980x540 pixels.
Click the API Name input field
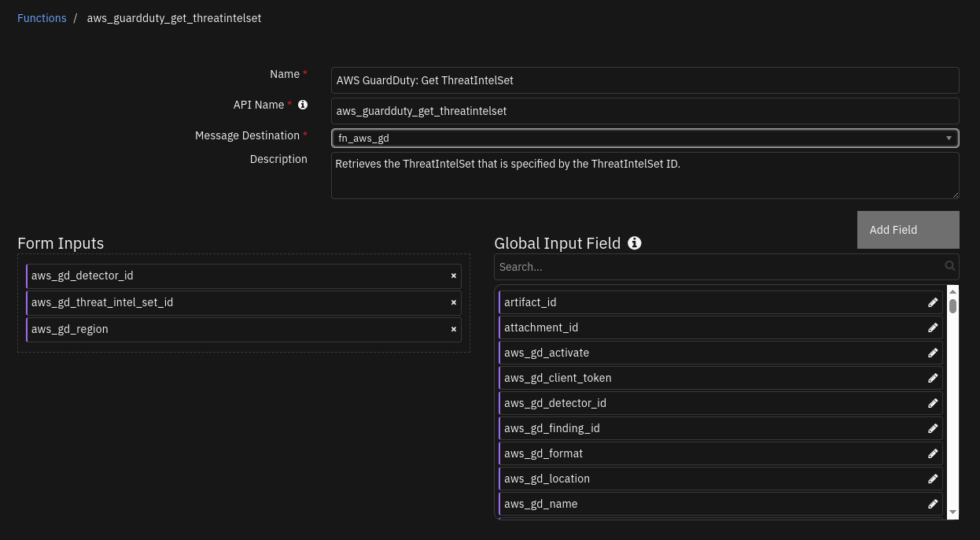point(645,111)
